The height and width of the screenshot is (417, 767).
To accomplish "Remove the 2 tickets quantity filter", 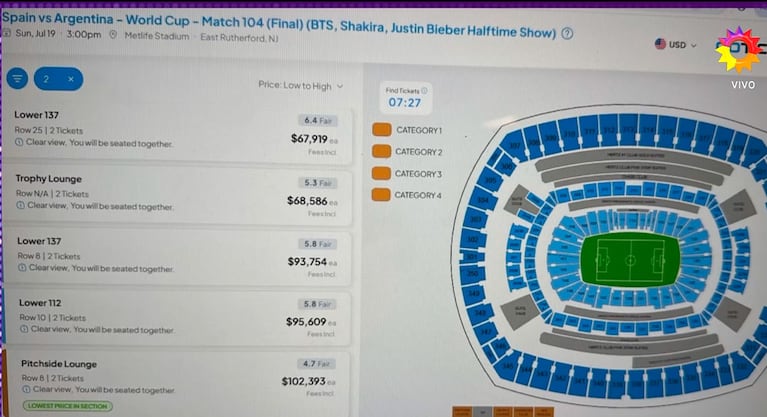I will coord(71,79).
